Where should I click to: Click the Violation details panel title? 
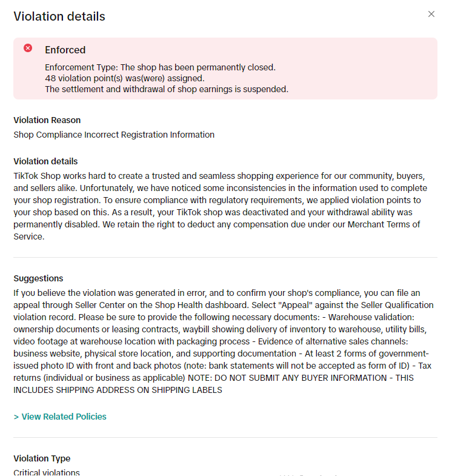click(x=59, y=16)
